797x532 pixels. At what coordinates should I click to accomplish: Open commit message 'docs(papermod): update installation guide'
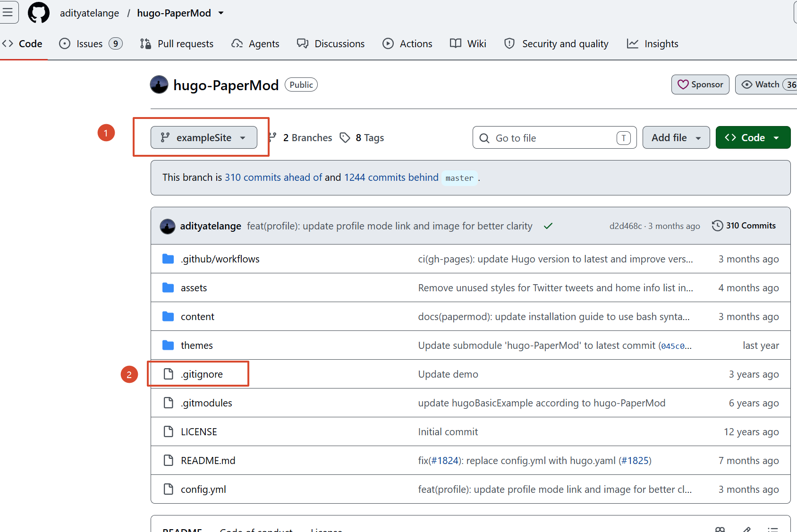pyautogui.click(x=554, y=317)
